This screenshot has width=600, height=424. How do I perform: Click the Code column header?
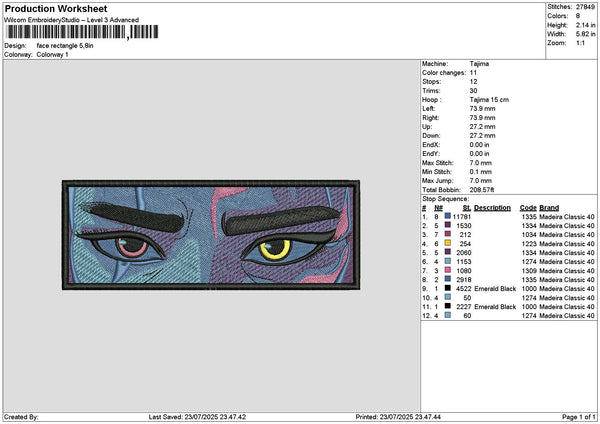click(528, 207)
